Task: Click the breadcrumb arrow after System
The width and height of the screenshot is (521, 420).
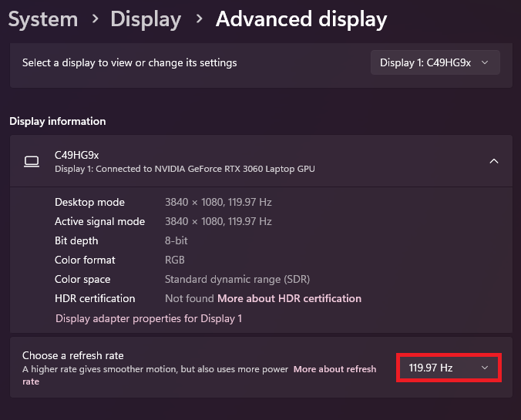Action: 93,19
